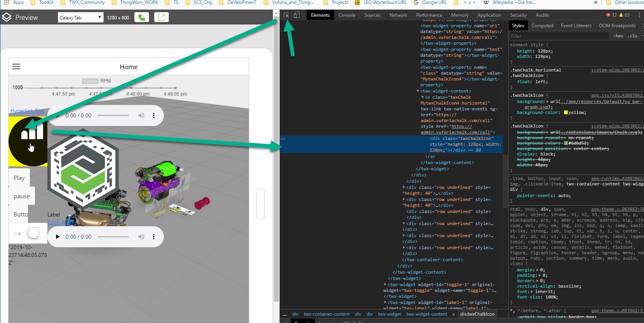Mute the lower audio player's volume icon
The width and height of the screenshot is (644, 323).
(x=141, y=237)
